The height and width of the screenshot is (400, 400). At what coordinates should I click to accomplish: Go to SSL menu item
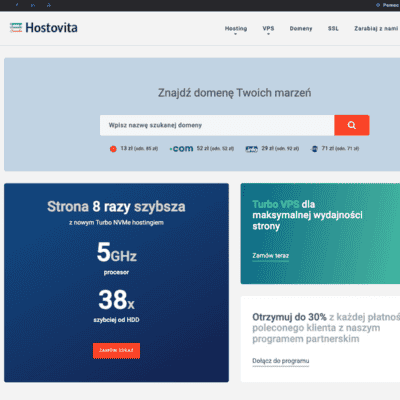[333, 28]
